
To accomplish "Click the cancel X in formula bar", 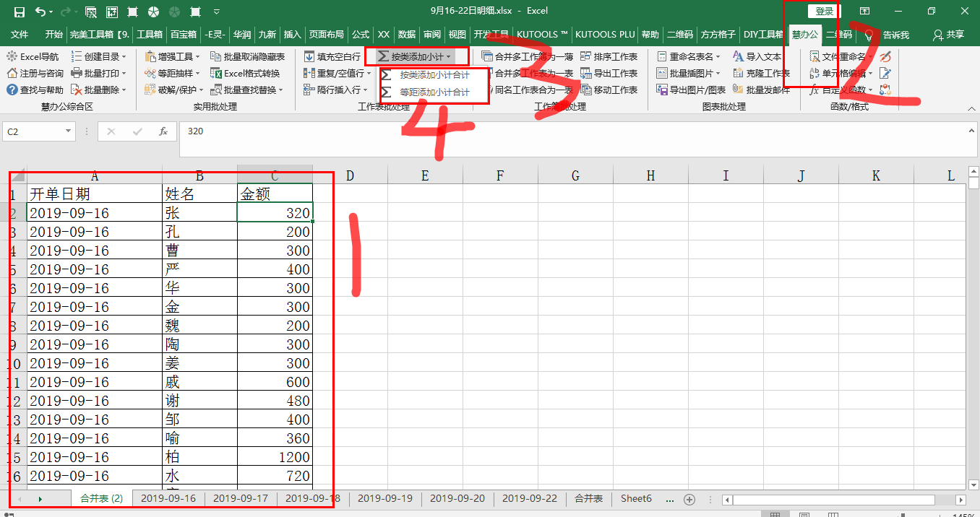I will [111, 131].
